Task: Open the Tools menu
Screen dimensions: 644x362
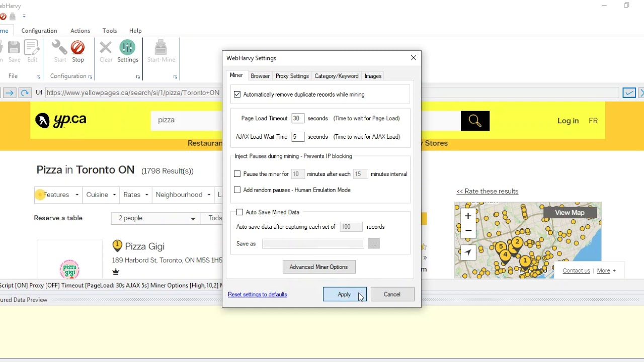Action: [110, 31]
